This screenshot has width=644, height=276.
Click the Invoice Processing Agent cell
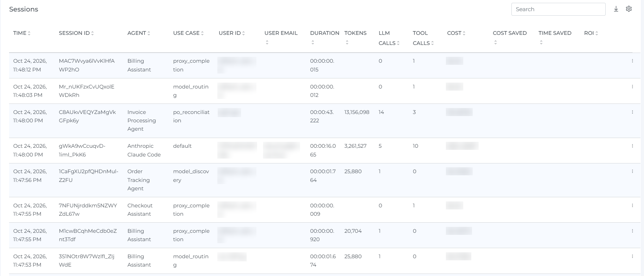pyautogui.click(x=142, y=121)
